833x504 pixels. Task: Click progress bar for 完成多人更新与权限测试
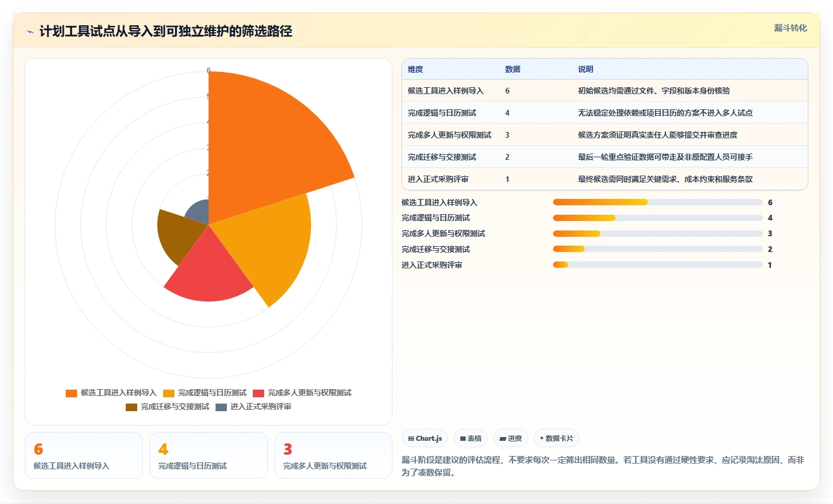[657, 234]
